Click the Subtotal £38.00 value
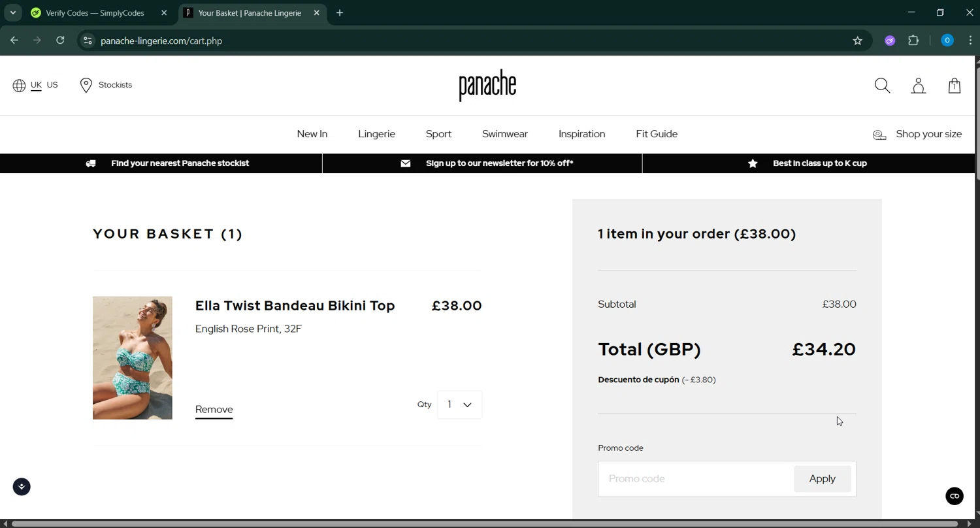This screenshot has width=980, height=528. click(x=839, y=305)
